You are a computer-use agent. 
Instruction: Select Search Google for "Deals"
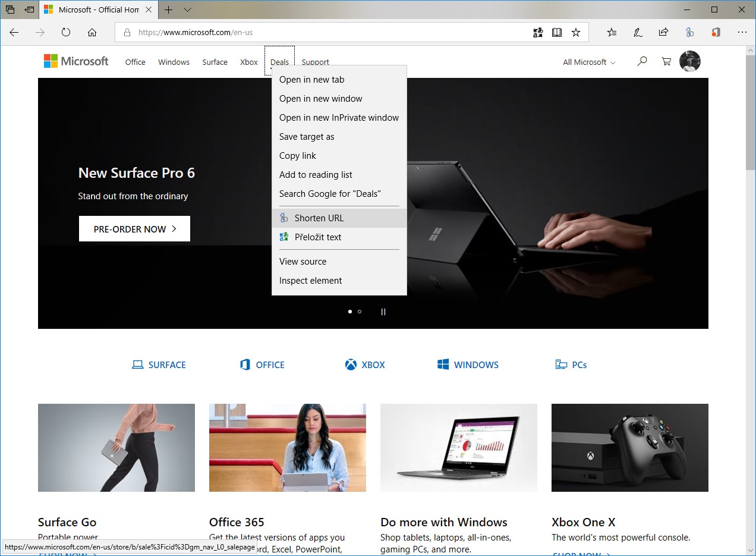point(339,194)
